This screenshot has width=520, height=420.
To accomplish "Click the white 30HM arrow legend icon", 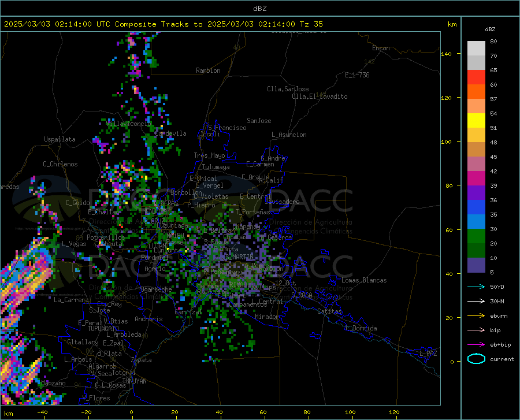I will [476, 302].
